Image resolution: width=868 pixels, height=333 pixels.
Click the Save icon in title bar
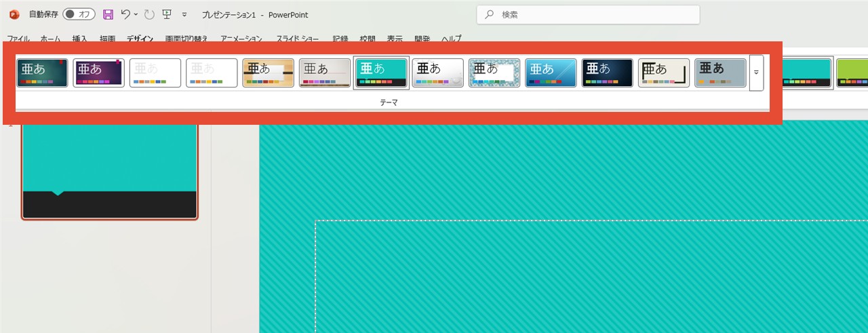tap(108, 14)
